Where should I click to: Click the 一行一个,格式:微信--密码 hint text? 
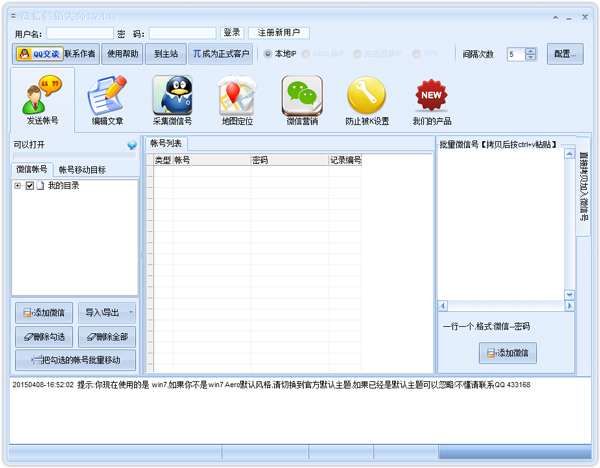coord(486,326)
